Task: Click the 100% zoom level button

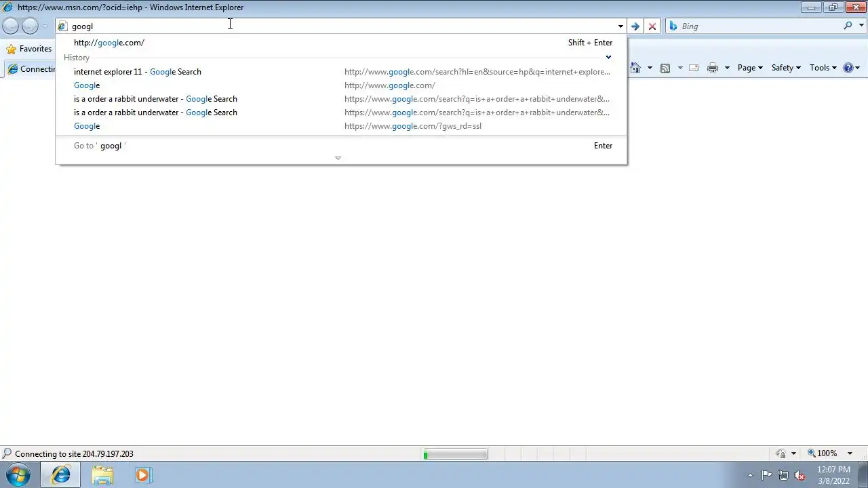Action: pyautogui.click(x=823, y=453)
